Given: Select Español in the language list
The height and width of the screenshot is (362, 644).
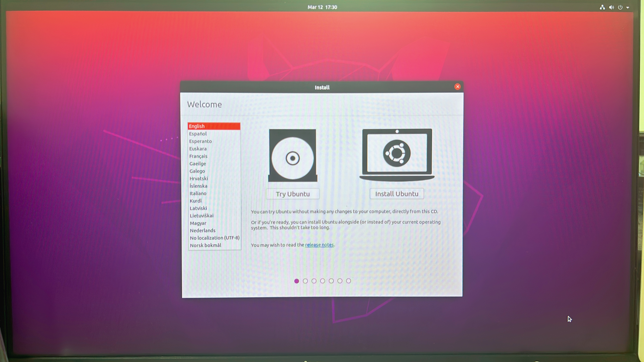Looking at the screenshot, I should tap(198, 134).
